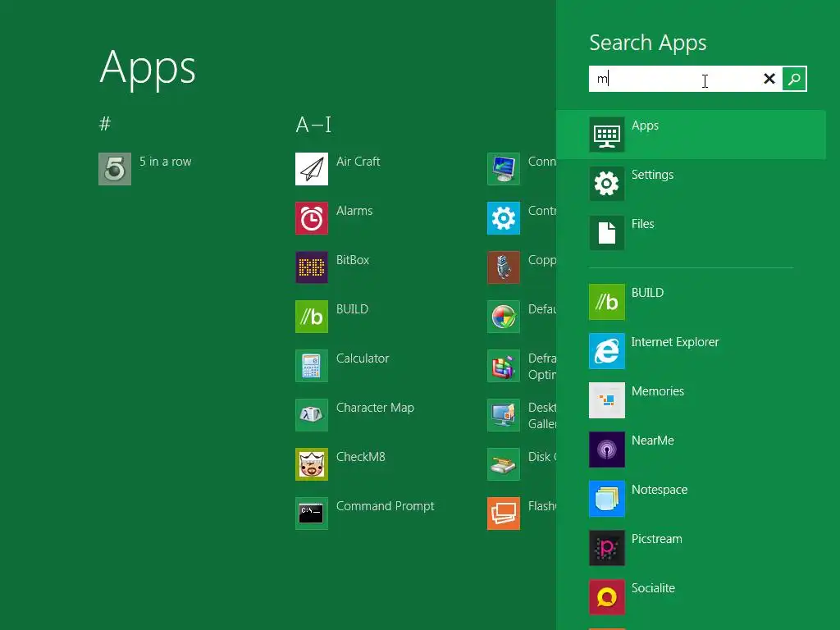The width and height of the screenshot is (840, 630).
Task: Click the CheckM8 label
Action: pyautogui.click(x=361, y=457)
